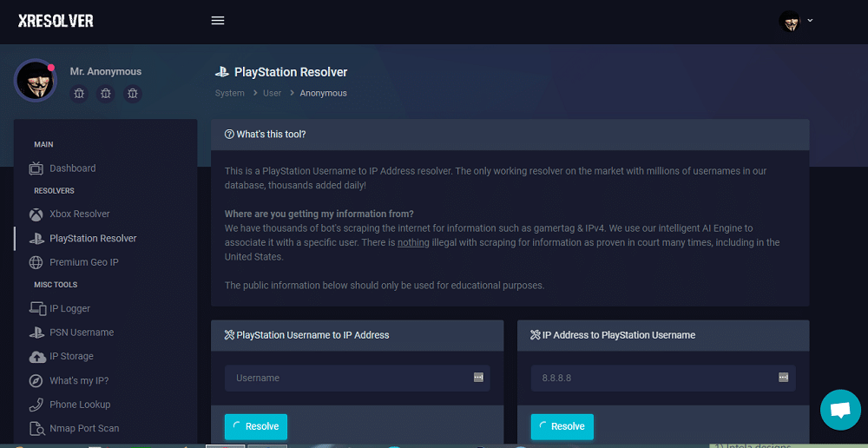Click the search-document icon beside Nmap Port Scan

coord(36,429)
